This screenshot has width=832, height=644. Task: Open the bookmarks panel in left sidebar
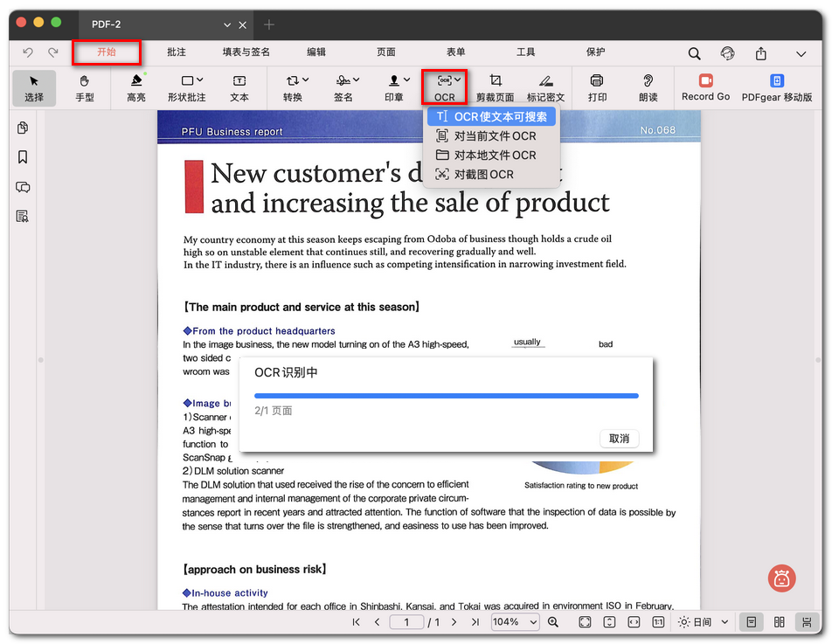click(x=23, y=157)
